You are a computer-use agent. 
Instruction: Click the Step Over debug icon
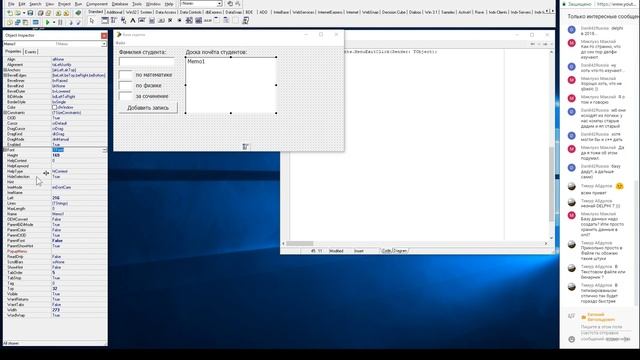tap(78, 22)
